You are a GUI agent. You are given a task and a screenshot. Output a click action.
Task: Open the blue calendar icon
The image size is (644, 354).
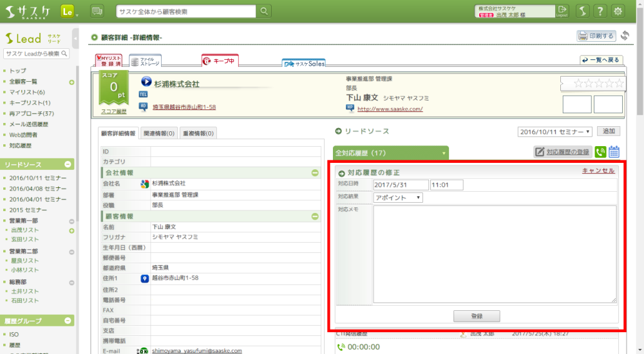coord(614,152)
